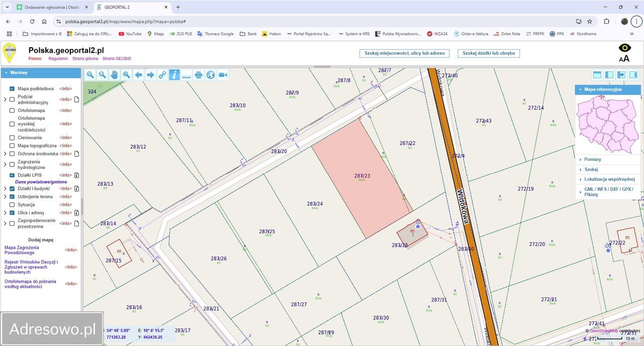Enable Cieniowanie layer

point(12,137)
